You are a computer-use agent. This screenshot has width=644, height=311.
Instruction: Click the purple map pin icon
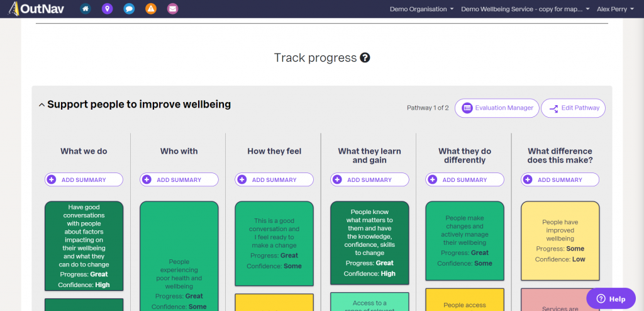(107, 9)
